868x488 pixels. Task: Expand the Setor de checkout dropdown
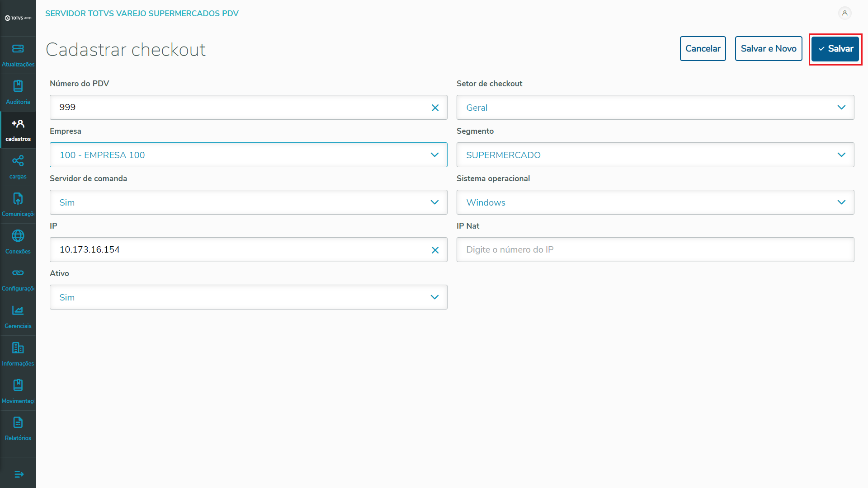(655, 108)
